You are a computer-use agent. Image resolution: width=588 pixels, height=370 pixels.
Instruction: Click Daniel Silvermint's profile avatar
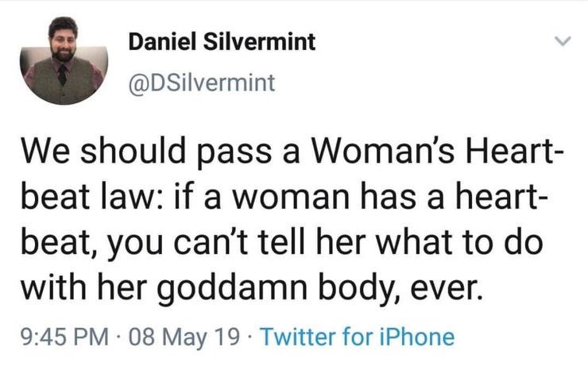[63, 62]
